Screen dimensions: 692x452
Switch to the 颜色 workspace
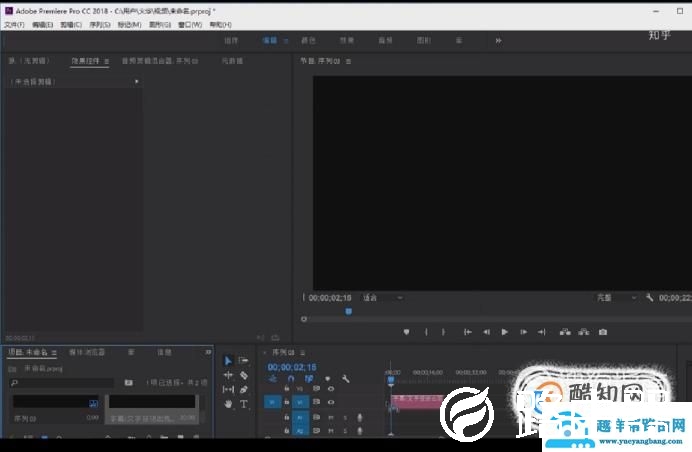pos(308,40)
